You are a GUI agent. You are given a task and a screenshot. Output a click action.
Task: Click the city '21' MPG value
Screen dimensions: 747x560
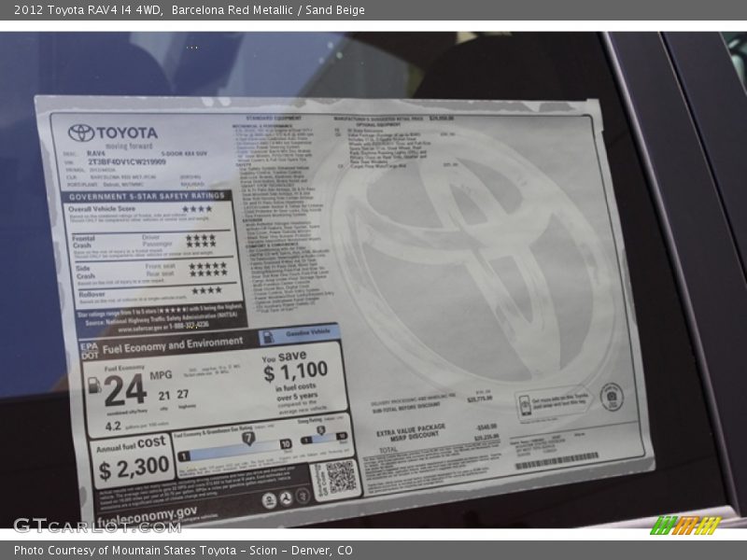(164, 396)
